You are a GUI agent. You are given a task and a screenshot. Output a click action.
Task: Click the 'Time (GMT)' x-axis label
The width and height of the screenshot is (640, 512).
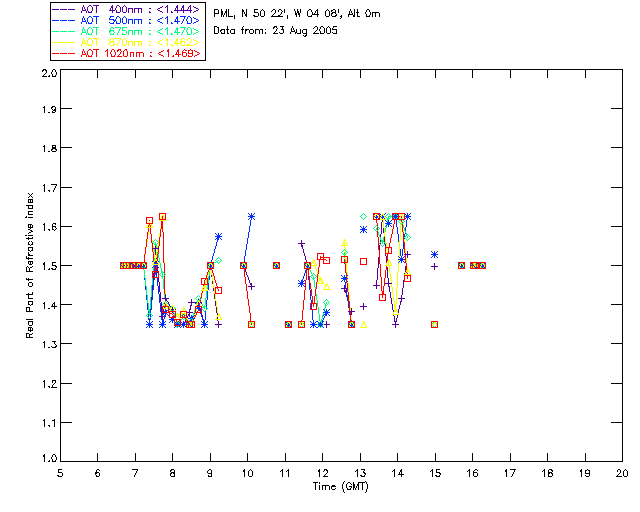point(340,486)
